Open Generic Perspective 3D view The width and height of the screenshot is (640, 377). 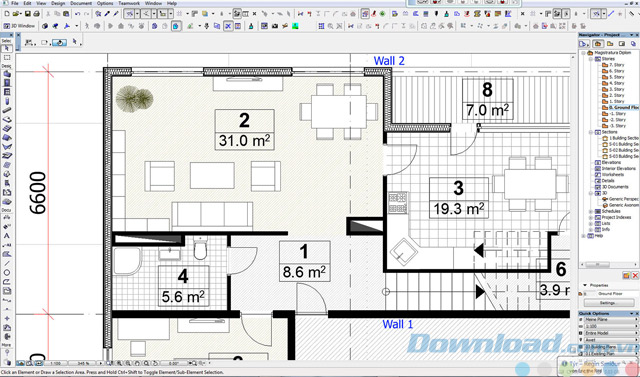click(x=620, y=199)
